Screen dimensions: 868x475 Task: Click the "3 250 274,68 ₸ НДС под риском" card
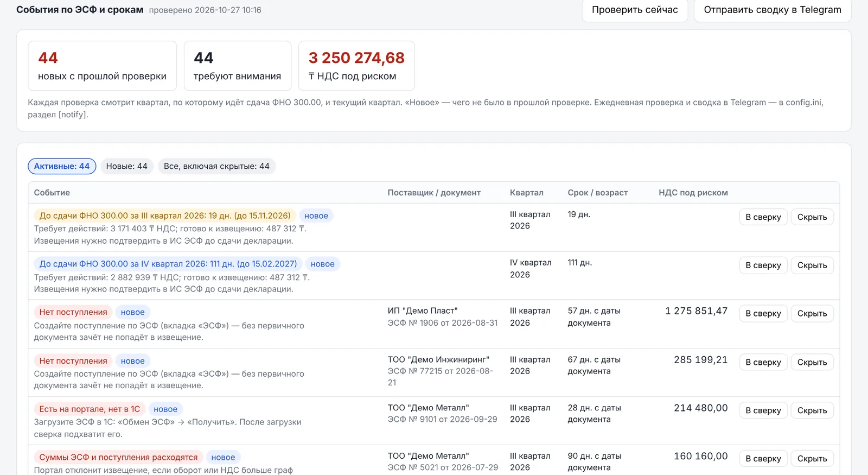[x=356, y=66]
